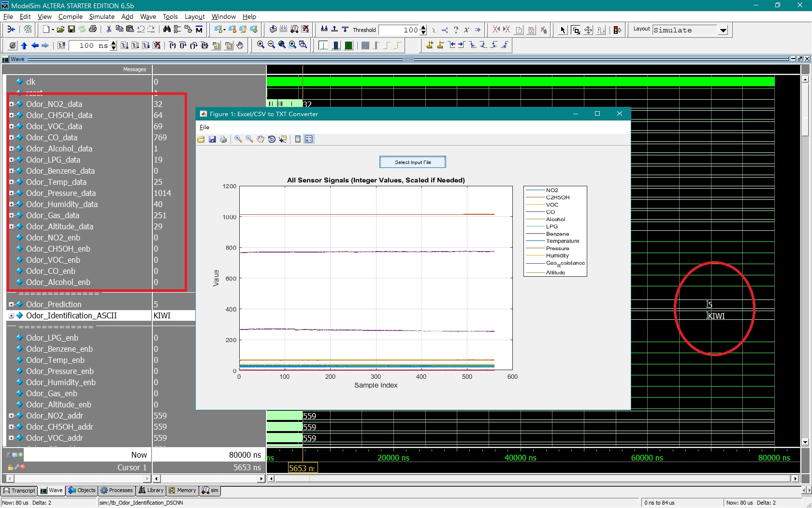Click the Rotate 3D icon in figure toolbar
This screenshot has height=508, width=812.
pyautogui.click(x=272, y=139)
